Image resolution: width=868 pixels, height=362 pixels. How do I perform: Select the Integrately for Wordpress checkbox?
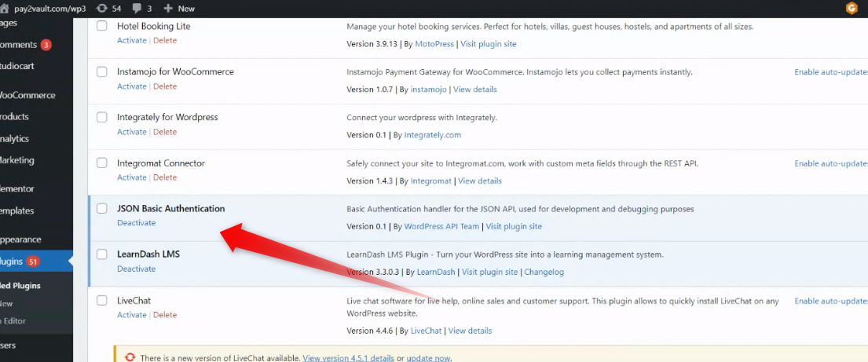(102, 117)
